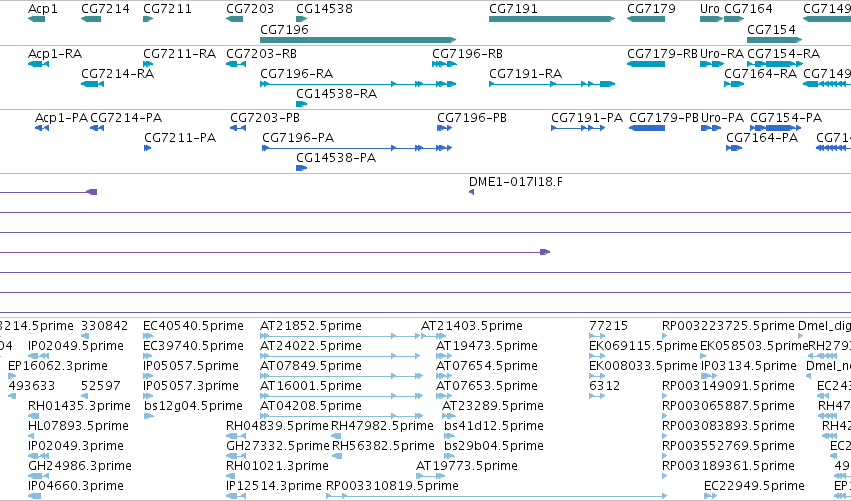
Task: Click the IP05057.3prime EST label
Action: [x=190, y=386]
